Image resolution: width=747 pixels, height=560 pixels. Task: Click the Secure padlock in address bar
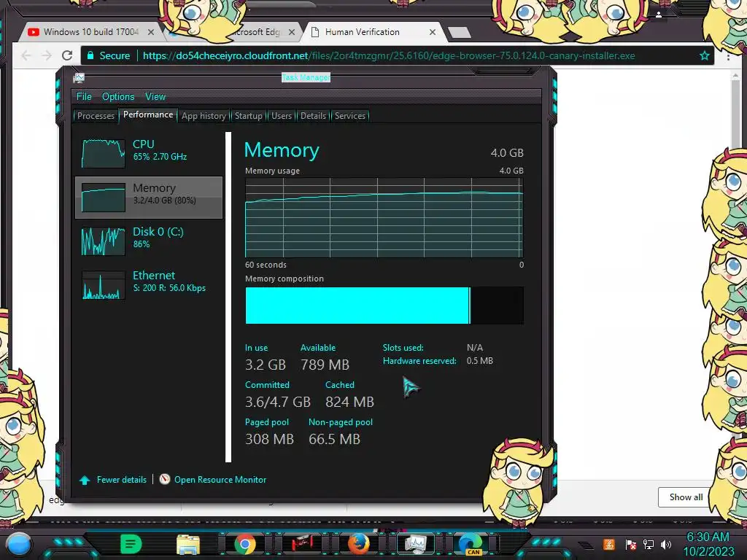[x=90, y=55]
